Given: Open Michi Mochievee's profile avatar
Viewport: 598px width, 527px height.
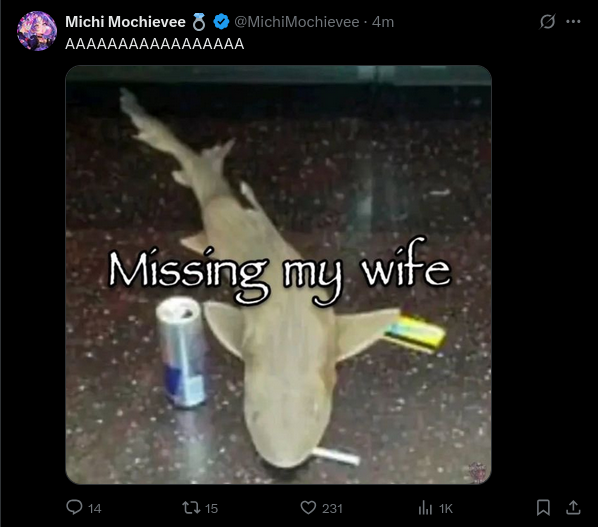Looking at the screenshot, I should pyautogui.click(x=37, y=31).
